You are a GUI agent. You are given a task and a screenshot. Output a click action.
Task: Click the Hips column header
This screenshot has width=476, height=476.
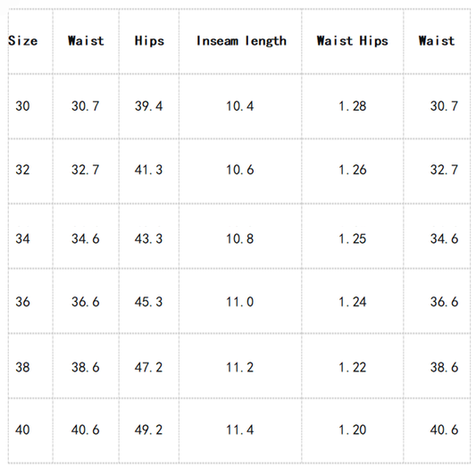[x=149, y=41]
